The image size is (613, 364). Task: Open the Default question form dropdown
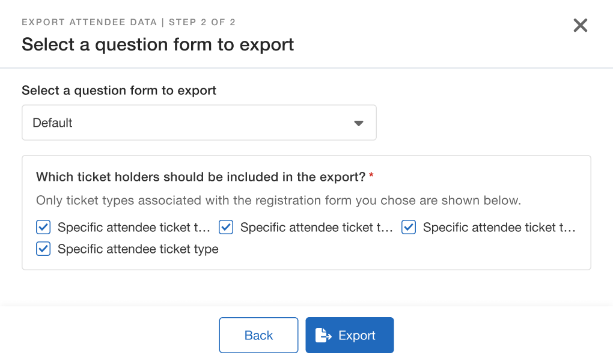(x=199, y=123)
